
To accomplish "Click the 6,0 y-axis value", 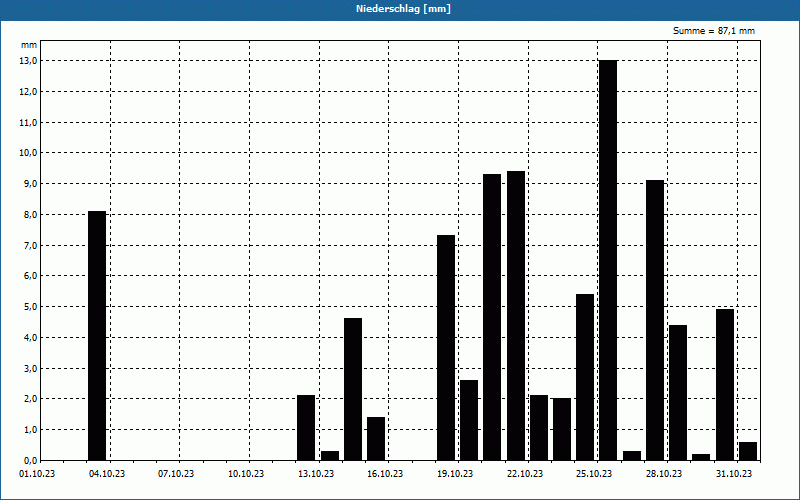I will click(30, 276).
